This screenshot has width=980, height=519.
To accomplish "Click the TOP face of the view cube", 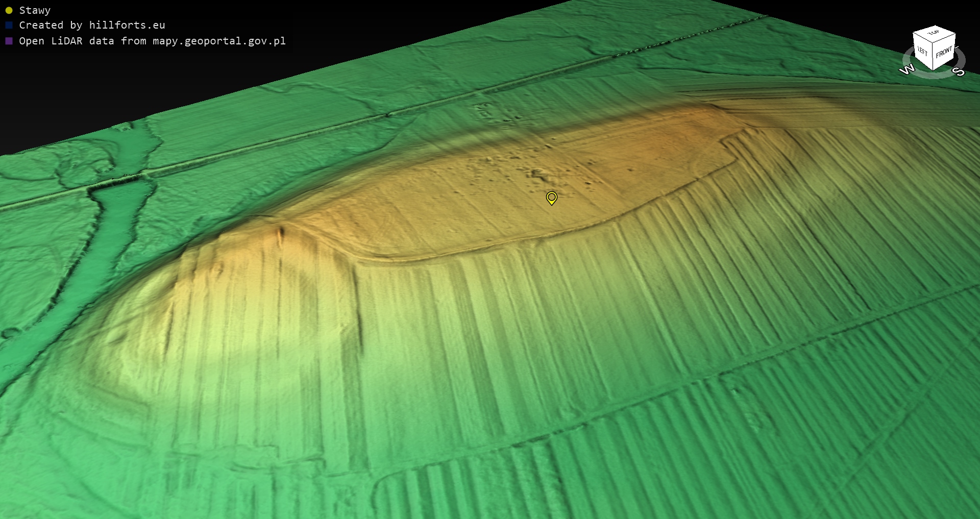I will point(934,33).
